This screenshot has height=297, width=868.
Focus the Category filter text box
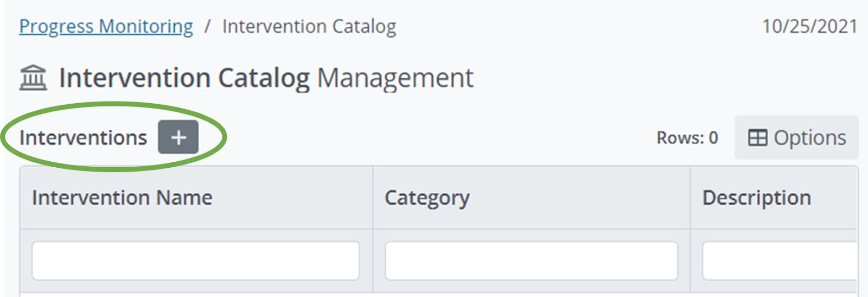tap(531, 261)
